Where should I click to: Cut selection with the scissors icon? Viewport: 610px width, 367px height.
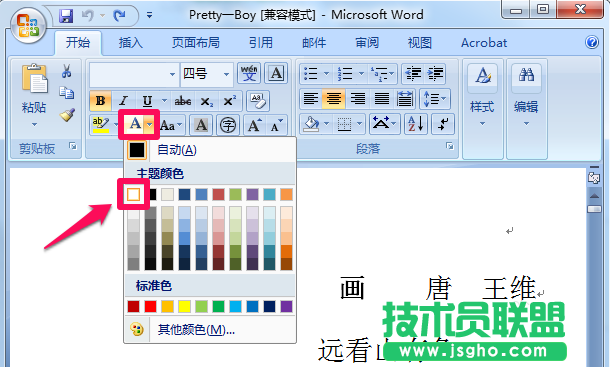pyautogui.click(x=67, y=71)
